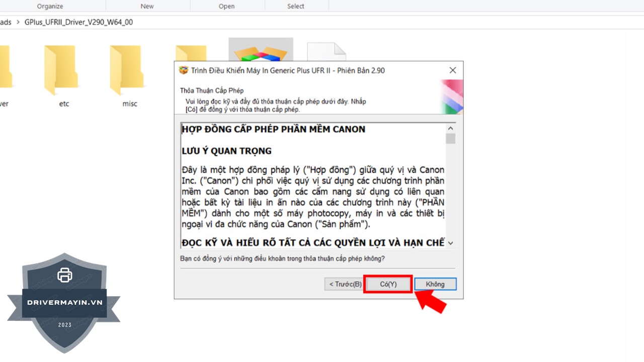The height and width of the screenshot is (362, 644).
Task: Click the colorful Canon banner graphic in dialog
Action: coord(451,97)
